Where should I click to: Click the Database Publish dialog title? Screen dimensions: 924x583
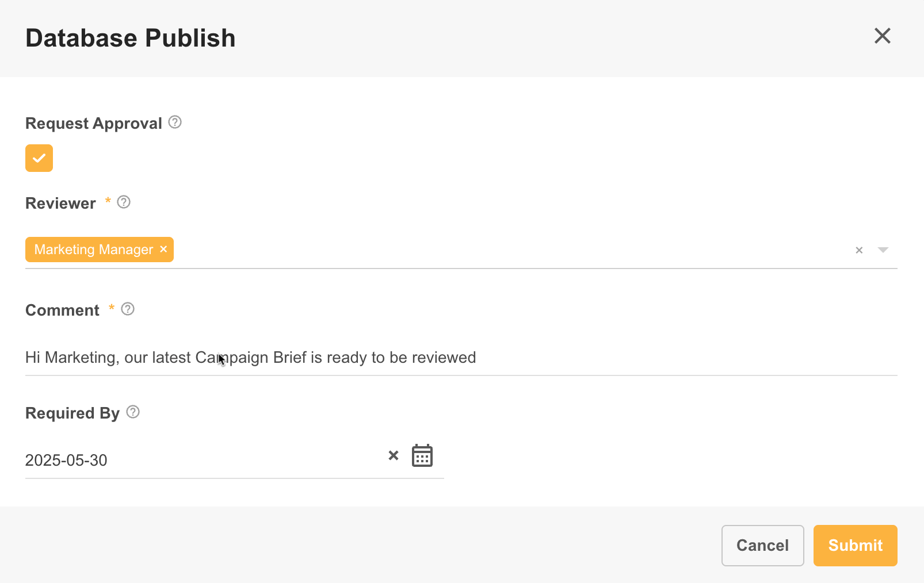pyautogui.click(x=131, y=39)
